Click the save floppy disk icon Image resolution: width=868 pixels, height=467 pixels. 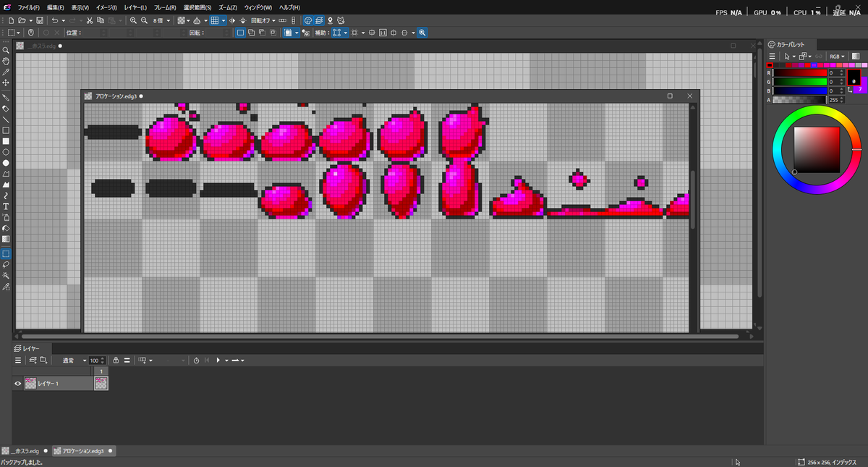pos(39,20)
